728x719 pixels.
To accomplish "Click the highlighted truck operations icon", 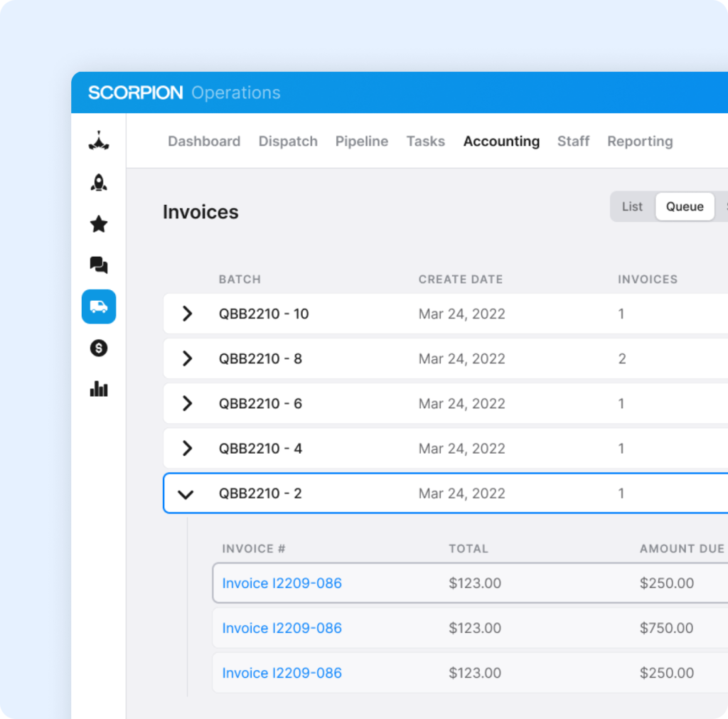I will tap(99, 307).
